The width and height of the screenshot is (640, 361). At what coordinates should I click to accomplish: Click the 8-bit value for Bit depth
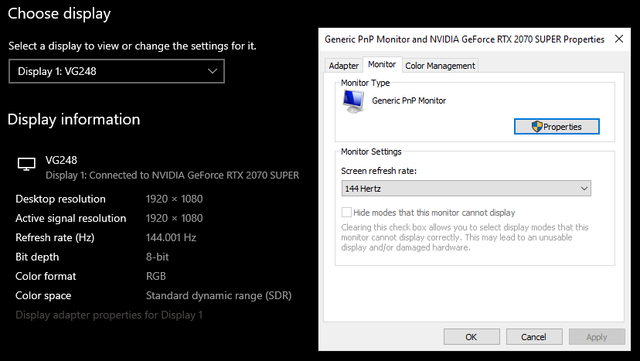coord(157,257)
